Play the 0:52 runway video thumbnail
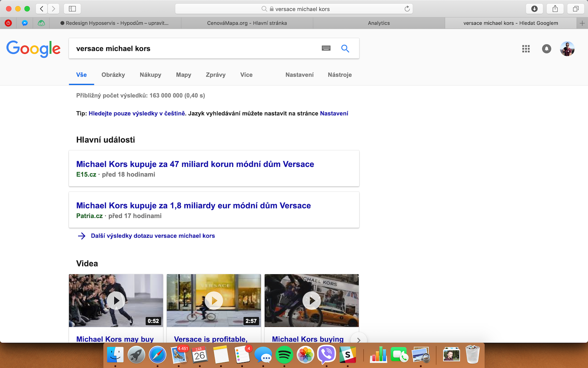588x368 pixels. (x=116, y=301)
